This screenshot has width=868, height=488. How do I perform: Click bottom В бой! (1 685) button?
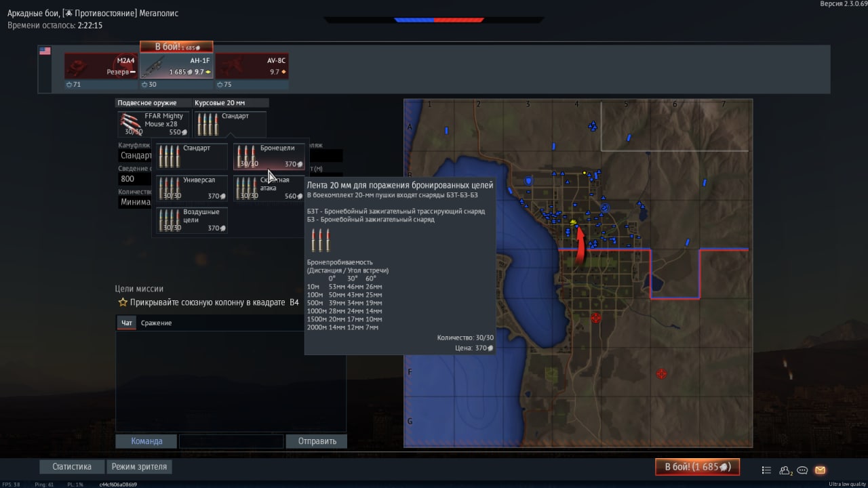coord(697,467)
